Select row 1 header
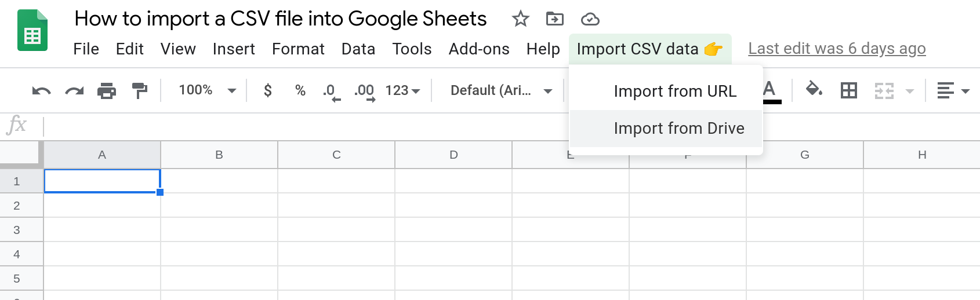Image resolution: width=980 pixels, height=300 pixels. pos(21,181)
